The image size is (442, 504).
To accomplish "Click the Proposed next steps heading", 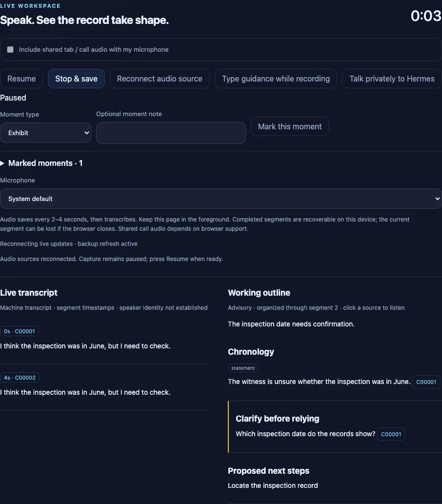I will (268, 470).
